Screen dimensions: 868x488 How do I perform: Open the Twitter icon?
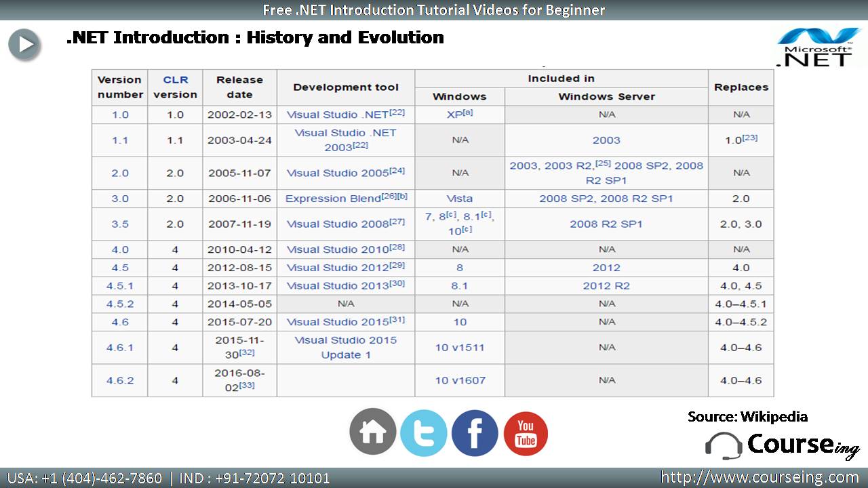click(424, 432)
